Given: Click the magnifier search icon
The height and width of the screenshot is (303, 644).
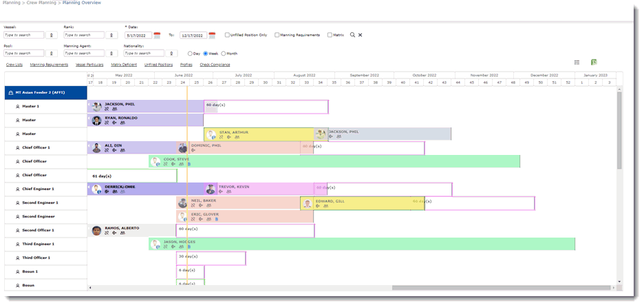Looking at the screenshot, I should tap(352, 35).
